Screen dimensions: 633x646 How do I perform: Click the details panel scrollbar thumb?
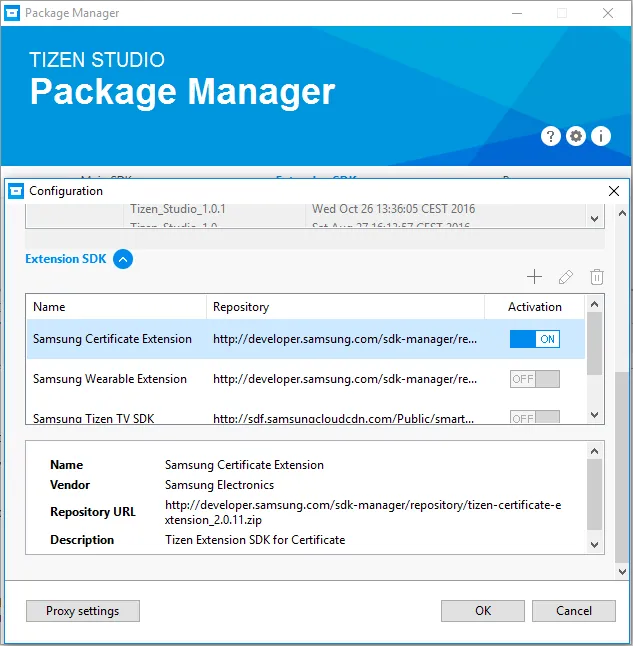(594, 494)
